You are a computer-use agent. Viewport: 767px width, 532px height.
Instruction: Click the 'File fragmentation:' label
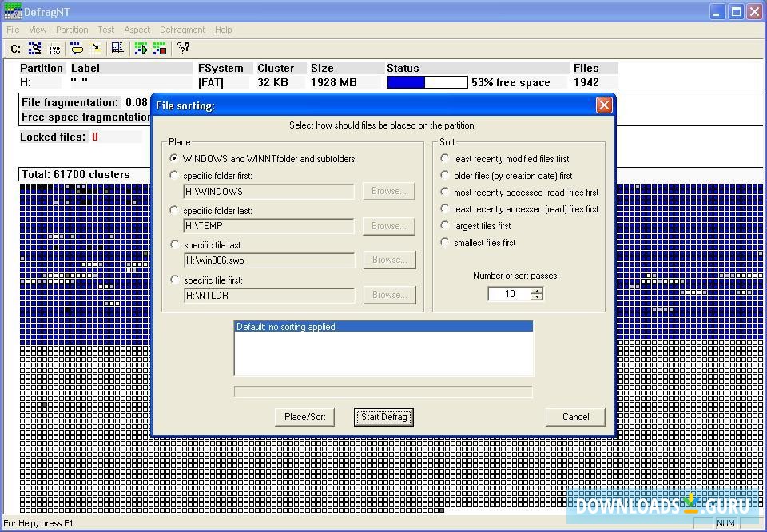click(x=70, y=103)
